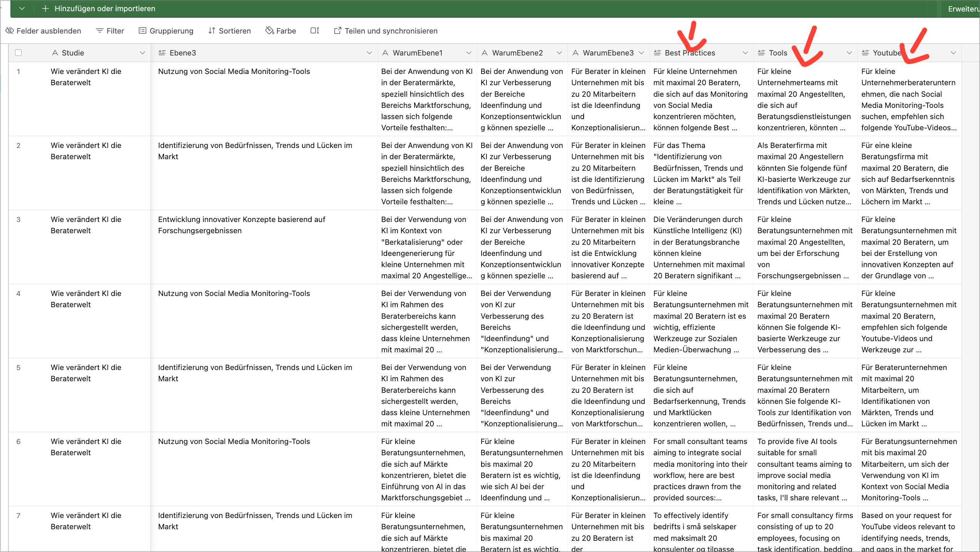Click the Best Practices column header
Screen dimensions: 980x552
pyautogui.click(x=701, y=53)
